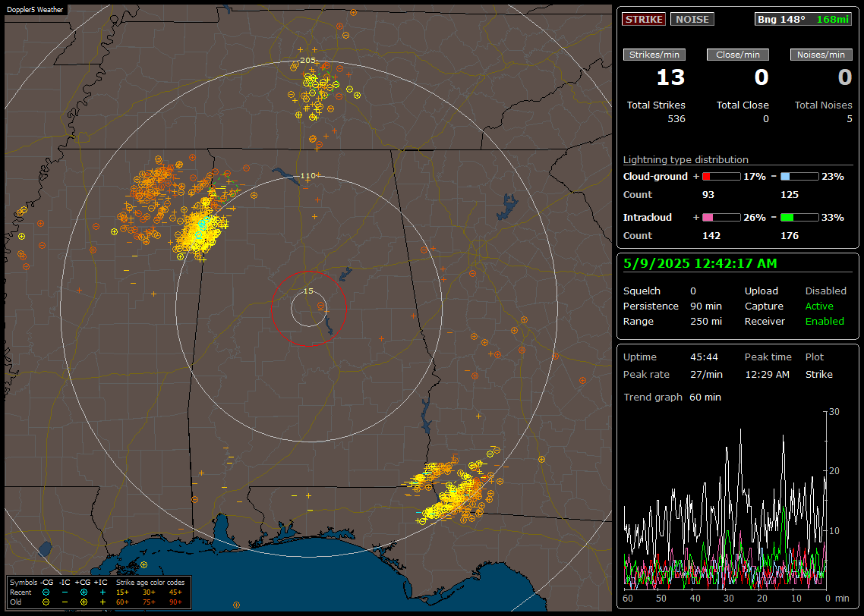Screen dimensions: 864x616
Task: Click the negative Intracloud count 176
Action: pyautogui.click(x=790, y=236)
